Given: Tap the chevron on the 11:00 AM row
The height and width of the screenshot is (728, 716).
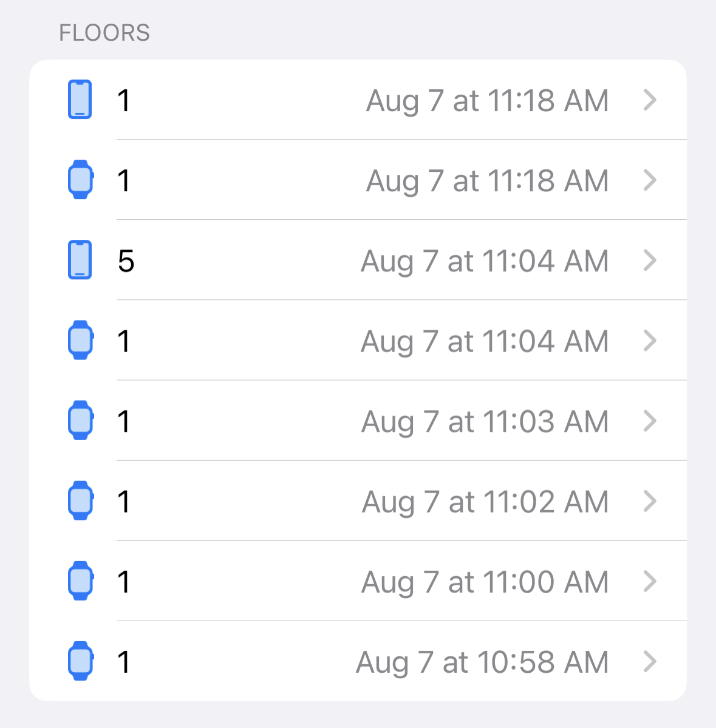Looking at the screenshot, I should [650, 581].
